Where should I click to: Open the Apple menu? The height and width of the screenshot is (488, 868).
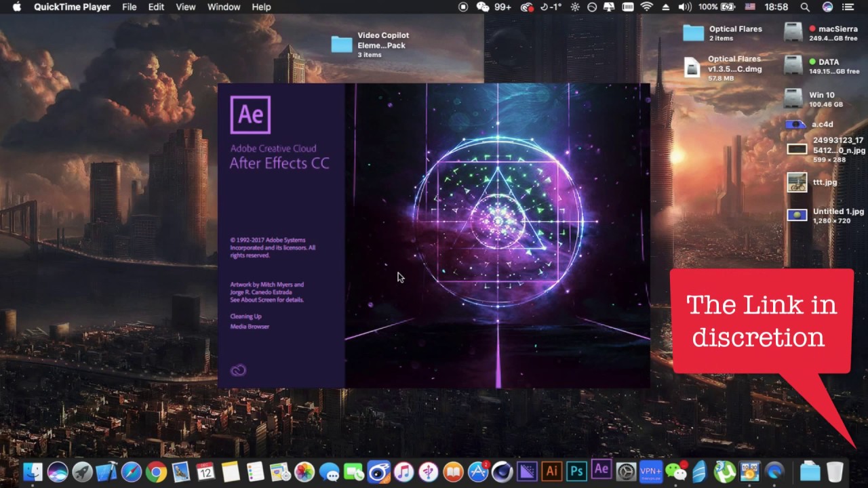[17, 7]
